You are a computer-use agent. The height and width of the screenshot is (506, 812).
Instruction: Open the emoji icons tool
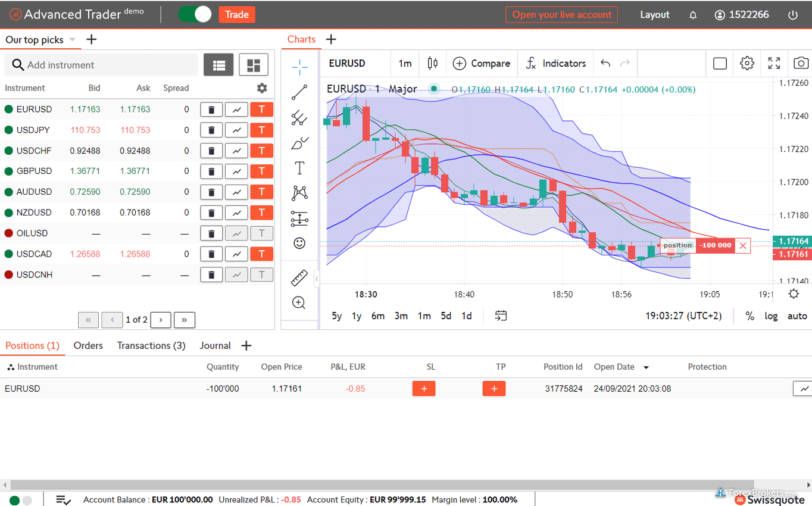299,243
